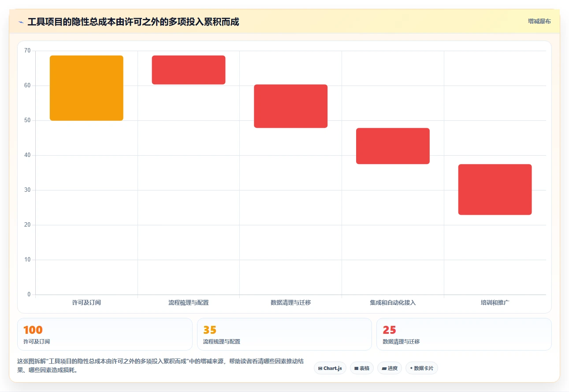The width and height of the screenshot is (569, 392).
Task: Click the 数据卡片 tag chip
Action: tap(421, 368)
